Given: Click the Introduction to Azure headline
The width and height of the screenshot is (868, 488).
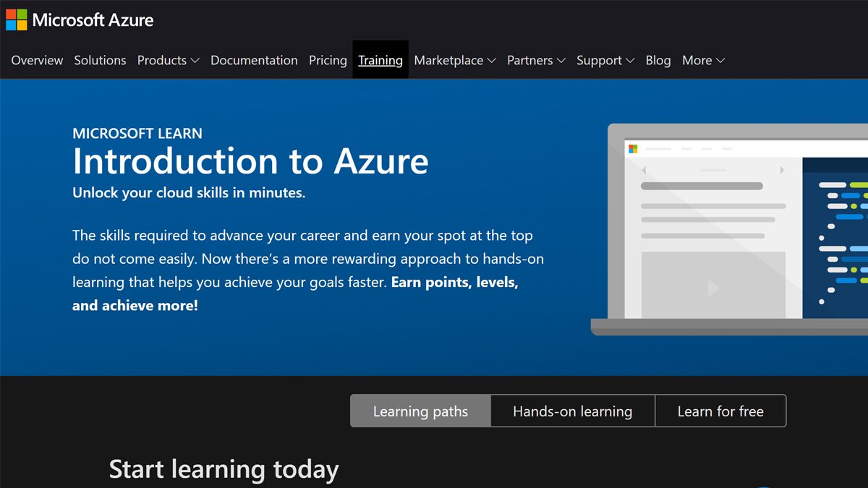Looking at the screenshot, I should [250, 162].
